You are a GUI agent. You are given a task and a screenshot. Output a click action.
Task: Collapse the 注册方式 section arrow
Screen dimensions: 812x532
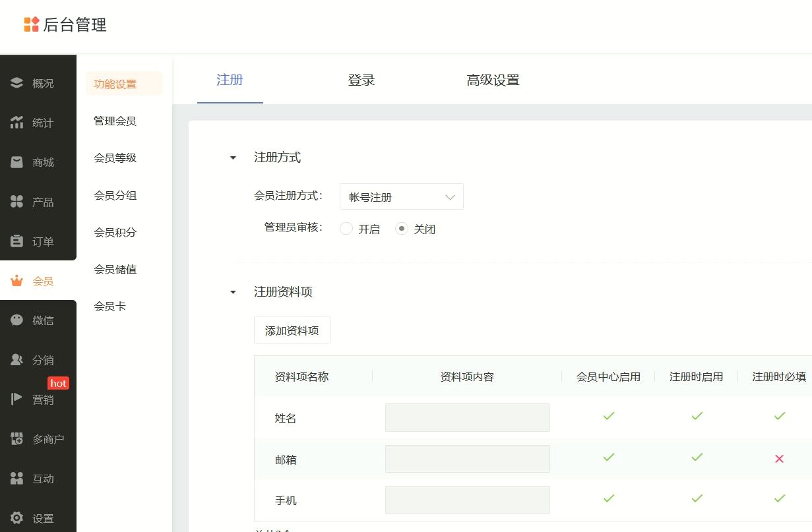click(233, 158)
